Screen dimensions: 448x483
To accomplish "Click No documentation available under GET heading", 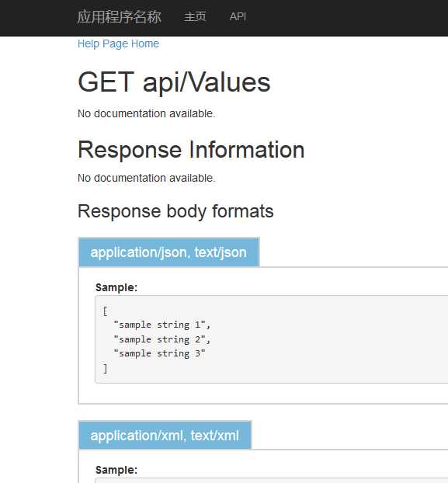I will pos(146,113).
